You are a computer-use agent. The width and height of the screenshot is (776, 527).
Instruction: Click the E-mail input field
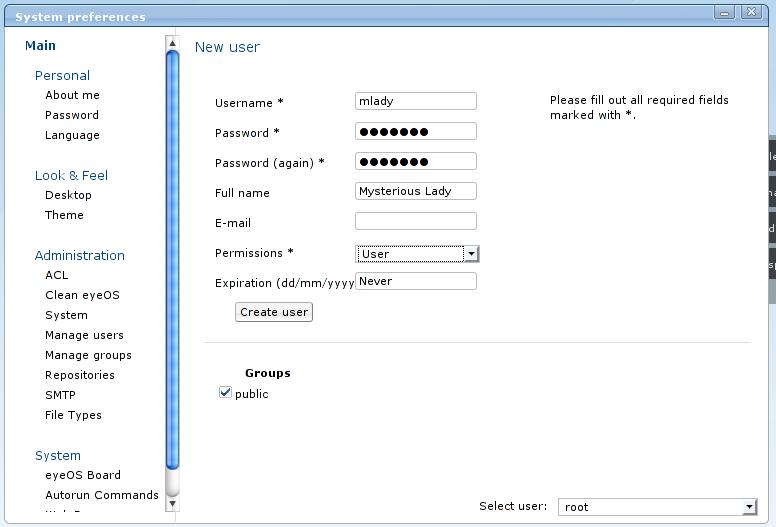(415, 221)
